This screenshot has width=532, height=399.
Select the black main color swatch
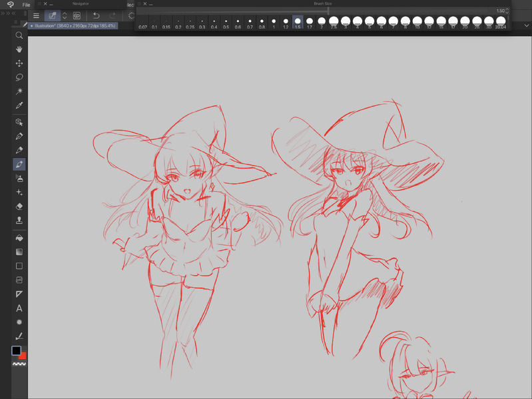(x=16, y=350)
